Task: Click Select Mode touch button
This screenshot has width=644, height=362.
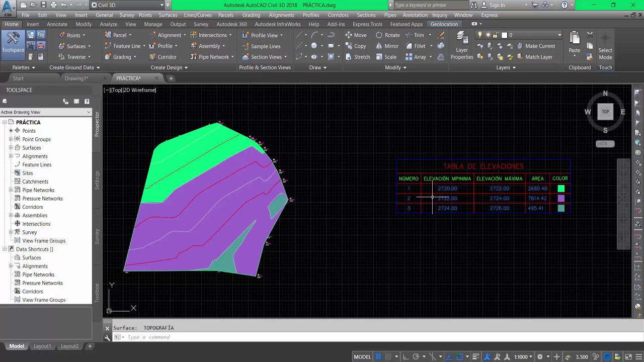Action: click(x=605, y=46)
